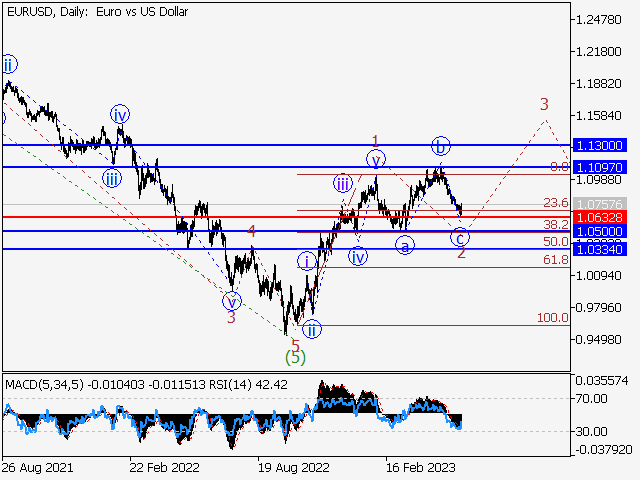
Task: Click the 0.97960 price axis value
Action: pos(598,308)
